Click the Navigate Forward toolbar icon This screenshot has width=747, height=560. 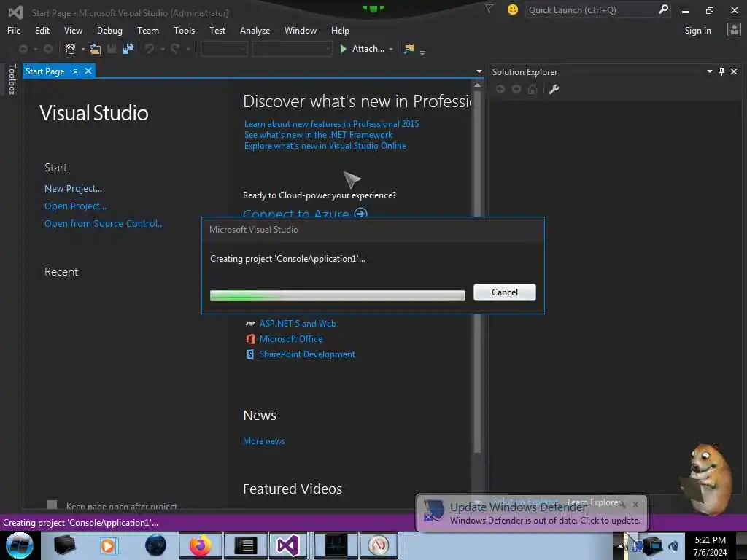coord(48,49)
